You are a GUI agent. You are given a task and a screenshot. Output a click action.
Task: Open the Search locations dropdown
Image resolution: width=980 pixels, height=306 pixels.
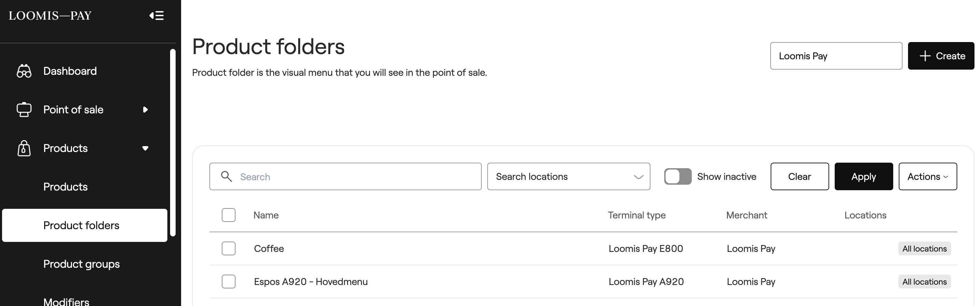tap(569, 176)
